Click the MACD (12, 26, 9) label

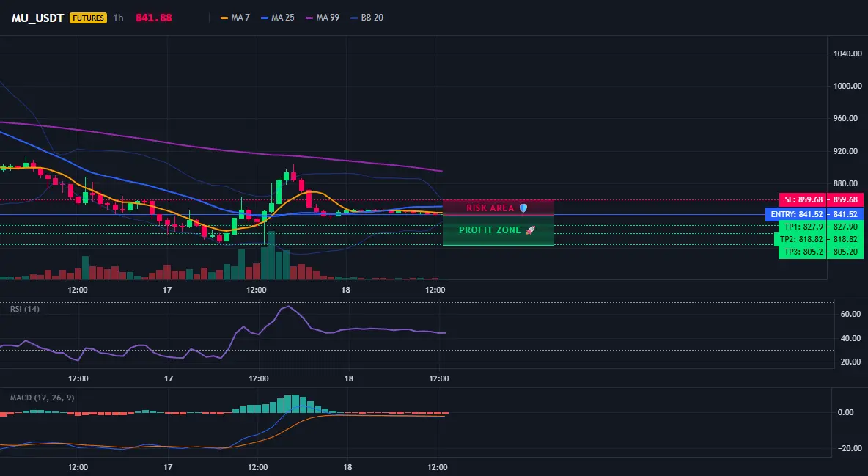point(42,398)
